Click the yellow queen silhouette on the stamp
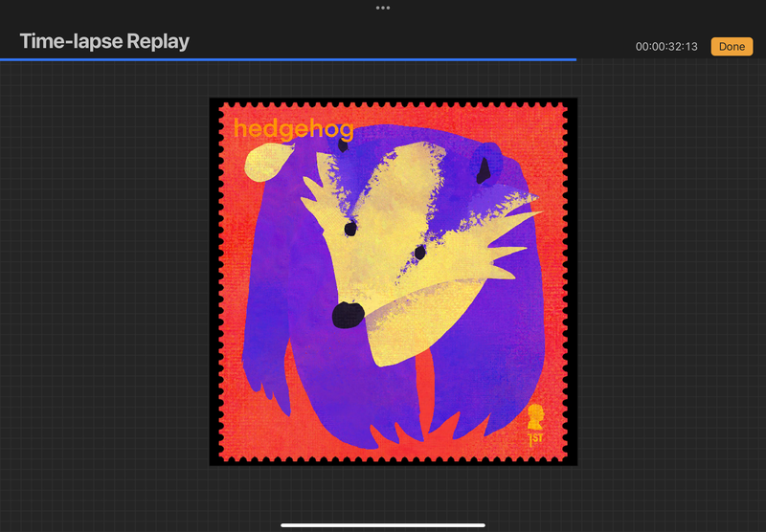The height and width of the screenshot is (532, 766). click(536, 416)
